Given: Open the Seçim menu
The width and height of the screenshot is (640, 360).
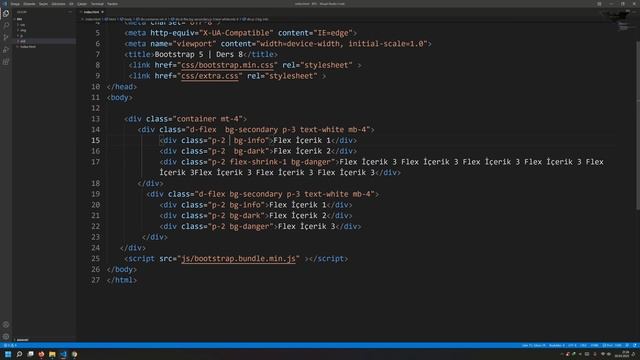Looking at the screenshot, I should click(43, 4).
